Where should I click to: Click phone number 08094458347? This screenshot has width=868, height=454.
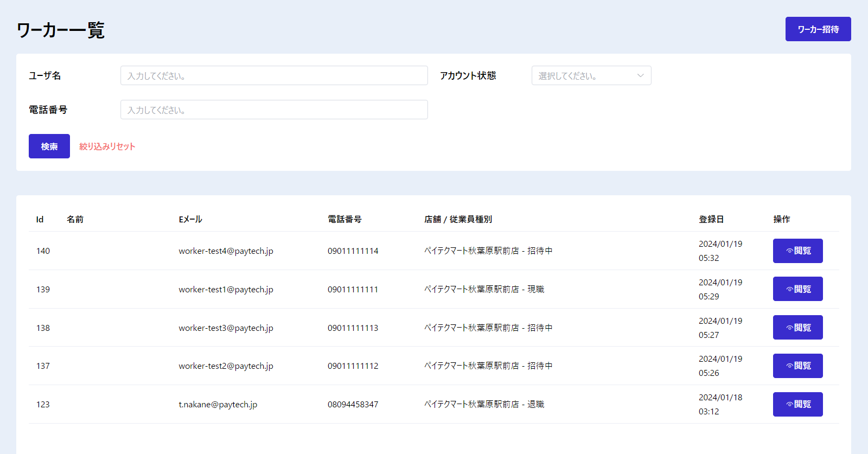click(353, 405)
